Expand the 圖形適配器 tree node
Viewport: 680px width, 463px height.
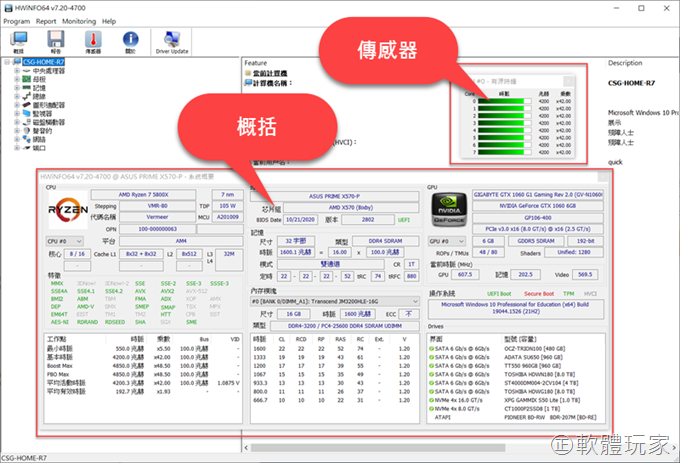(x=18, y=103)
